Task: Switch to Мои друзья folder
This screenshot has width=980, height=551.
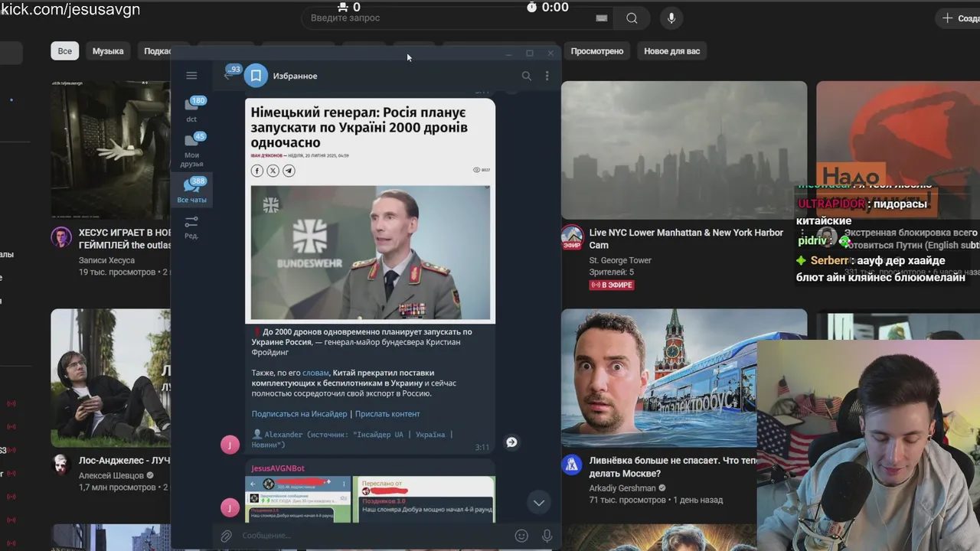Action: 191,150
